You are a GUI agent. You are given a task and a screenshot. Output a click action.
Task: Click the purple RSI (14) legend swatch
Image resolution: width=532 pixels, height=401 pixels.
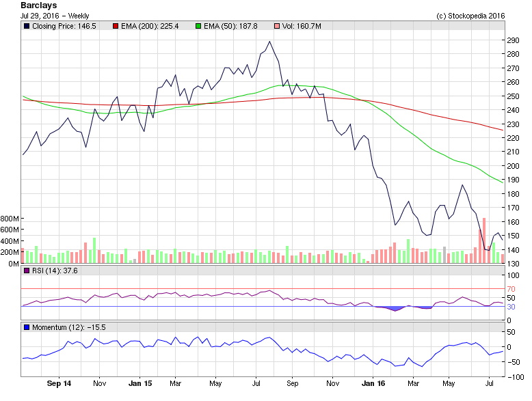[27, 271]
